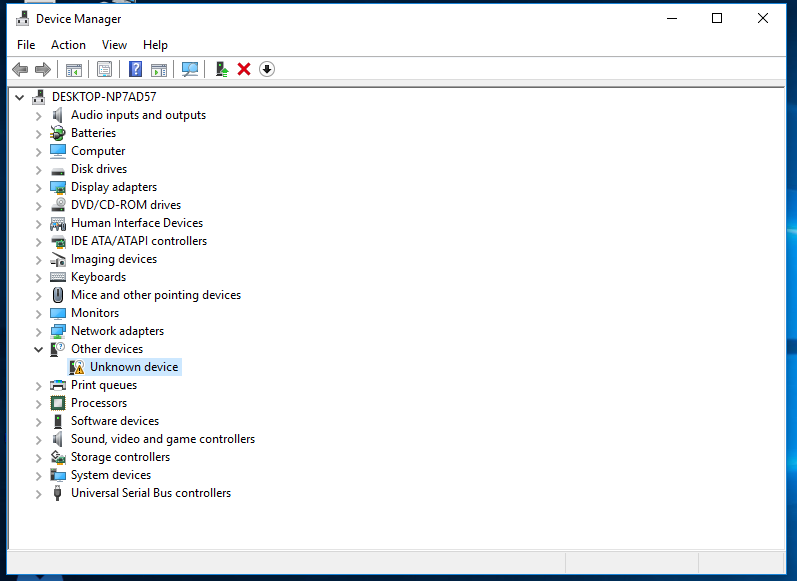Collapse the Other devices category
797x581 pixels.
click(x=38, y=349)
